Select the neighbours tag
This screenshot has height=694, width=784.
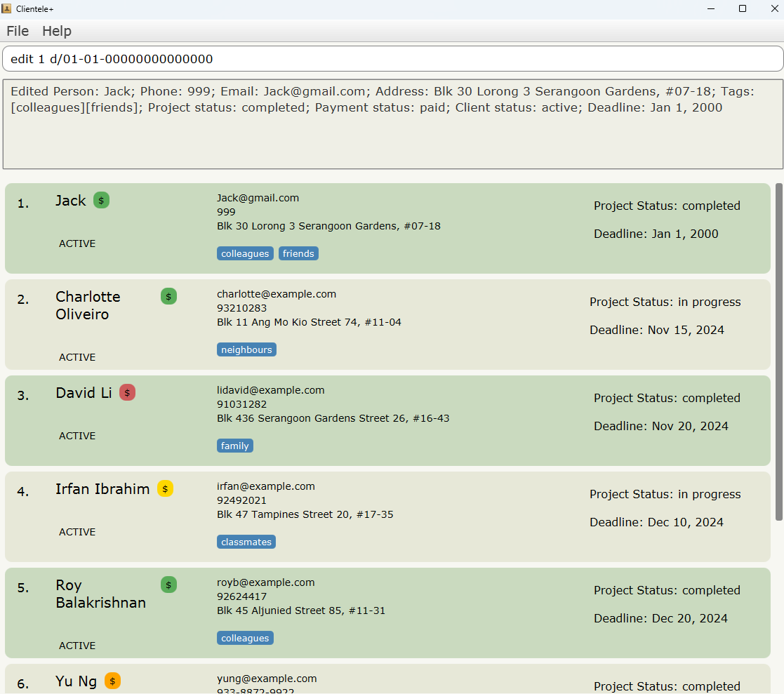click(x=246, y=349)
